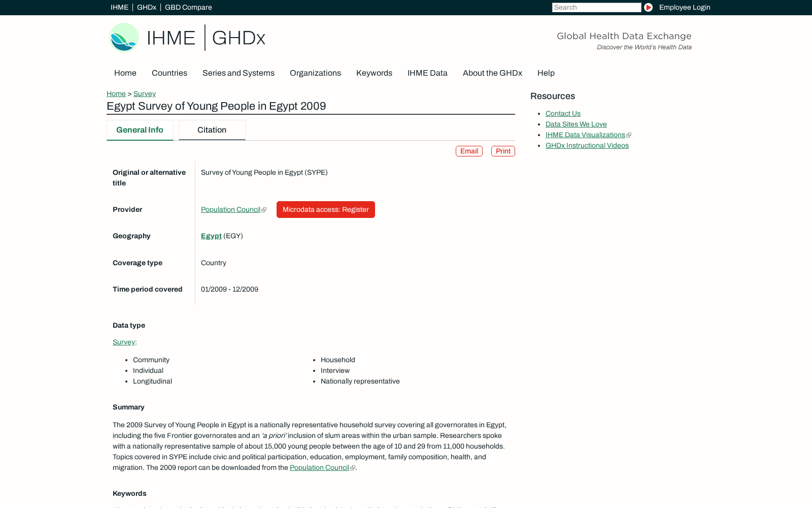Click the Print button

pos(503,151)
